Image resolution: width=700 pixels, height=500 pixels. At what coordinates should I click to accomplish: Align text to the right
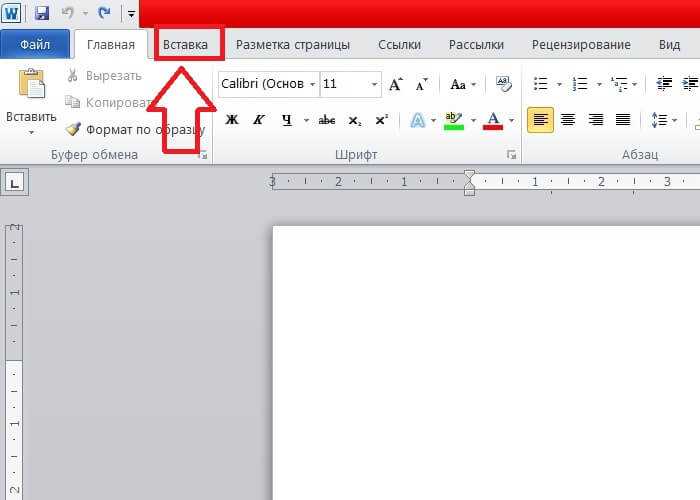(596, 120)
